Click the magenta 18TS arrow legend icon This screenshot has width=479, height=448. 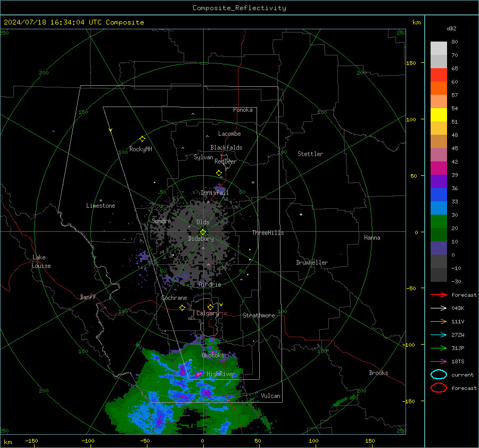click(439, 362)
